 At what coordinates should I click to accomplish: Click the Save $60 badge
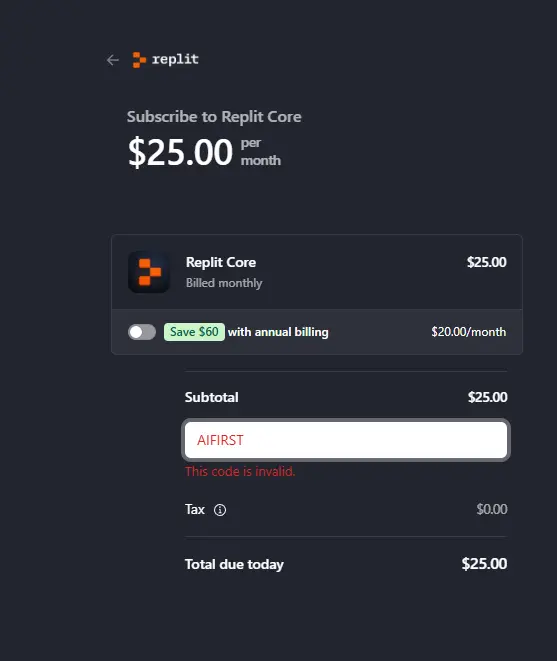click(194, 332)
